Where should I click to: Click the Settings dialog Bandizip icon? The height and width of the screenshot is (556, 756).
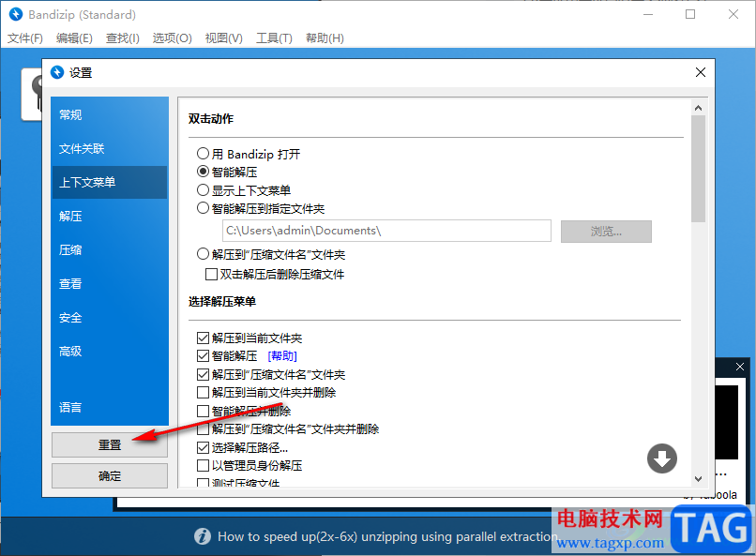[x=57, y=72]
